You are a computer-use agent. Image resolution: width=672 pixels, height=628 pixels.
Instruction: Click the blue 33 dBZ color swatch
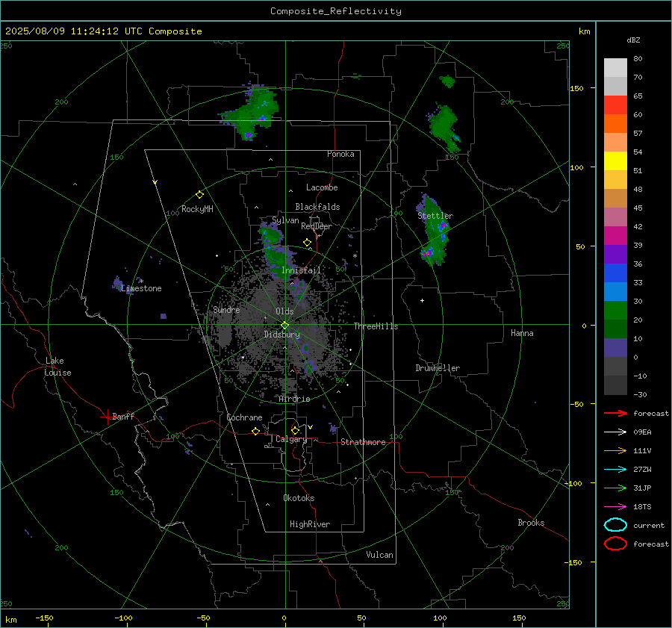click(x=615, y=273)
